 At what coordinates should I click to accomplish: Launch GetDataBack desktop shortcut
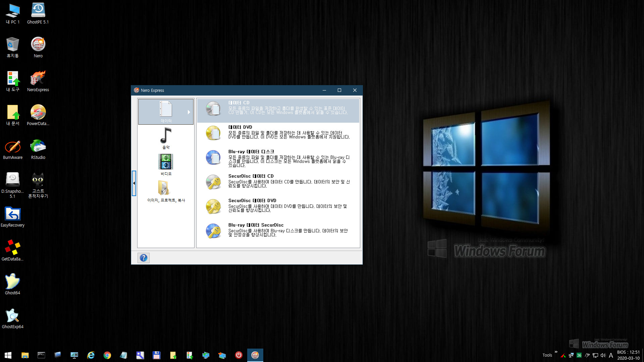pyautogui.click(x=13, y=251)
